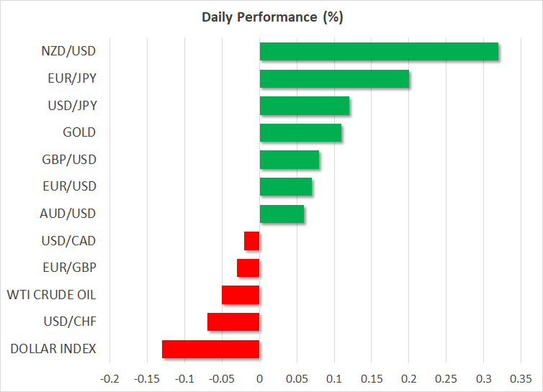Select the EUR/USD bar

pyautogui.click(x=285, y=187)
